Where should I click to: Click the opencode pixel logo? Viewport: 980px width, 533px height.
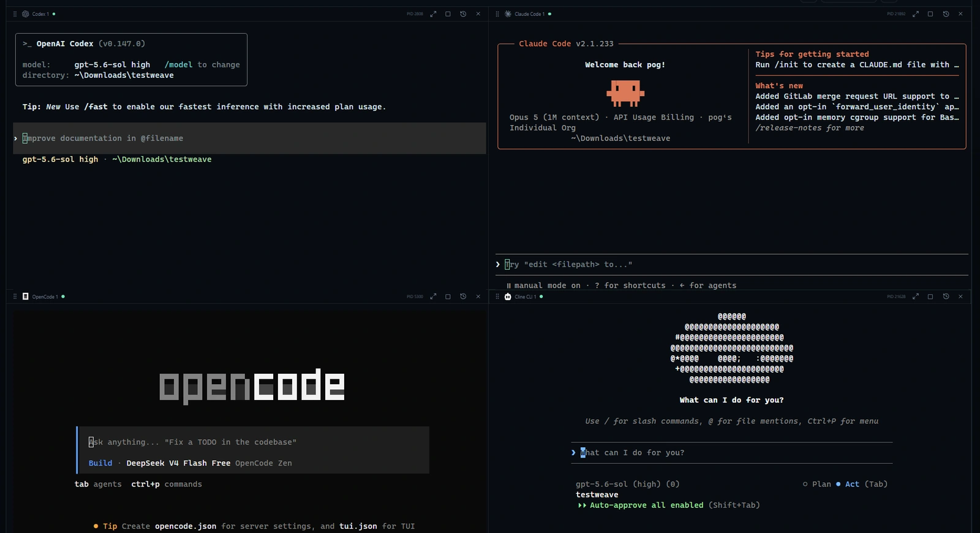point(252,386)
